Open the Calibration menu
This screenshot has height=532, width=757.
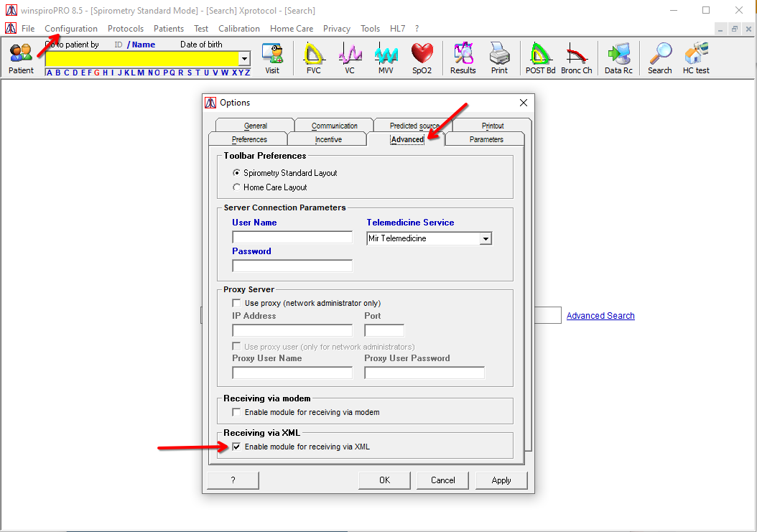tap(239, 29)
